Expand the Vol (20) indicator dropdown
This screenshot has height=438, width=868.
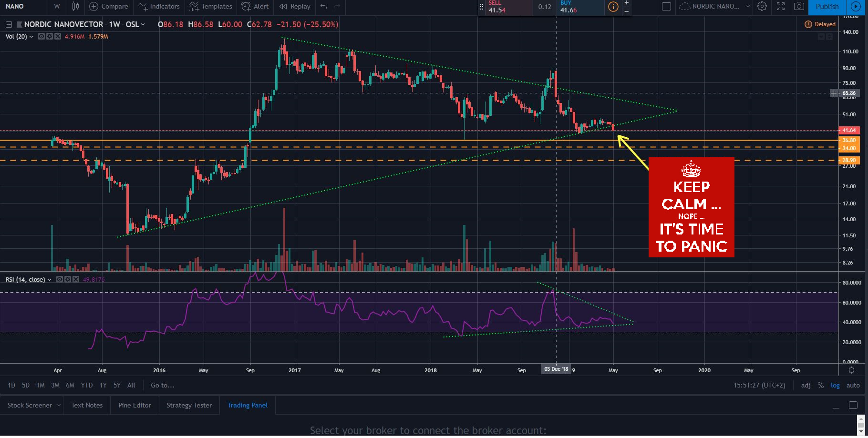[x=31, y=37]
